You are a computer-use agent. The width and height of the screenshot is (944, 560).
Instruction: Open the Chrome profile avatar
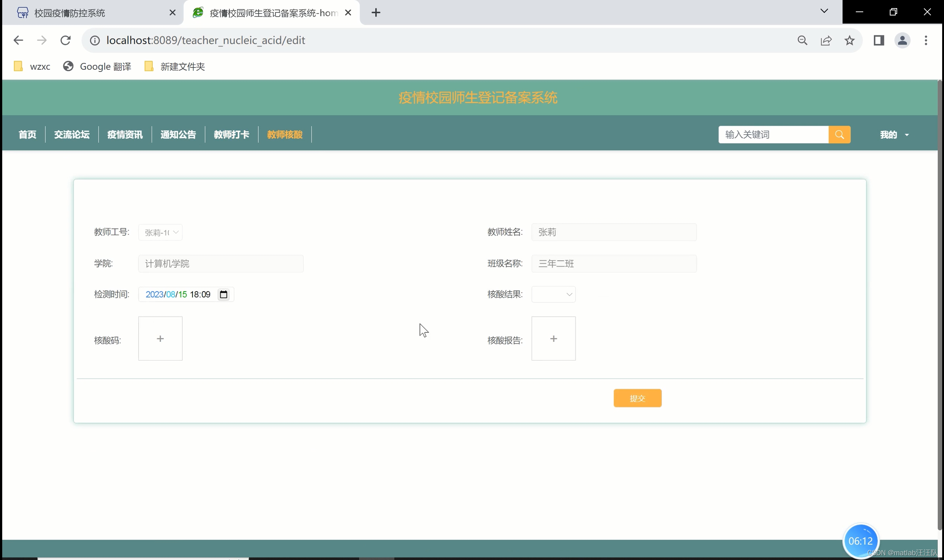pos(902,41)
